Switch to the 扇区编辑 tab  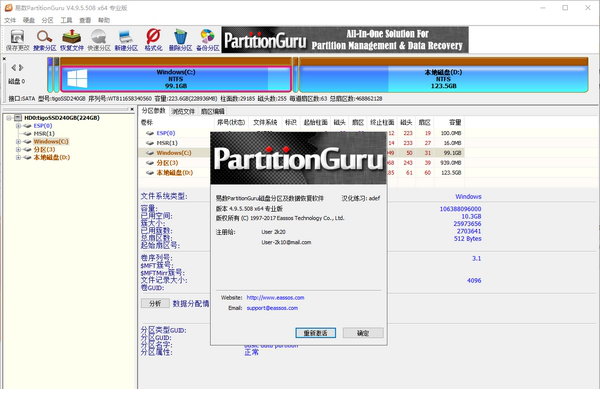click(x=213, y=111)
